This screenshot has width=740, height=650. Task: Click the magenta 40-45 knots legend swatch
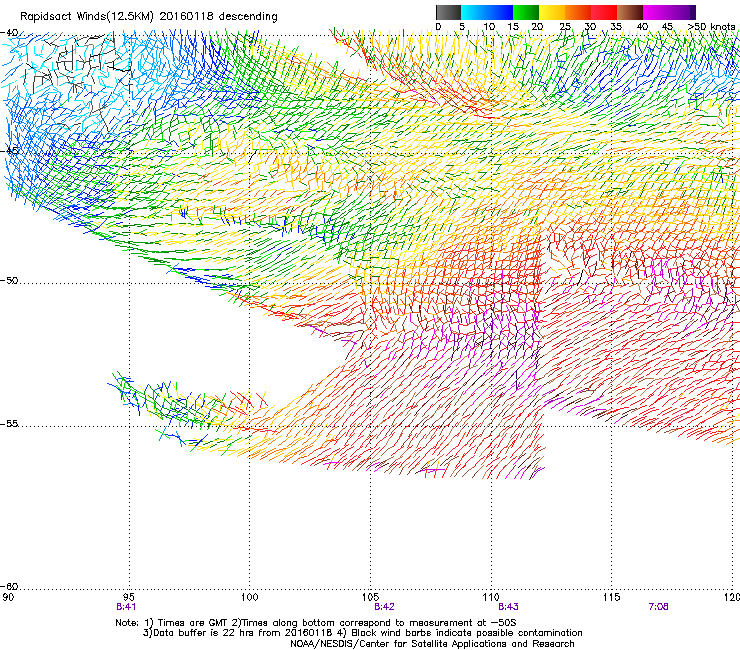[656, 12]
